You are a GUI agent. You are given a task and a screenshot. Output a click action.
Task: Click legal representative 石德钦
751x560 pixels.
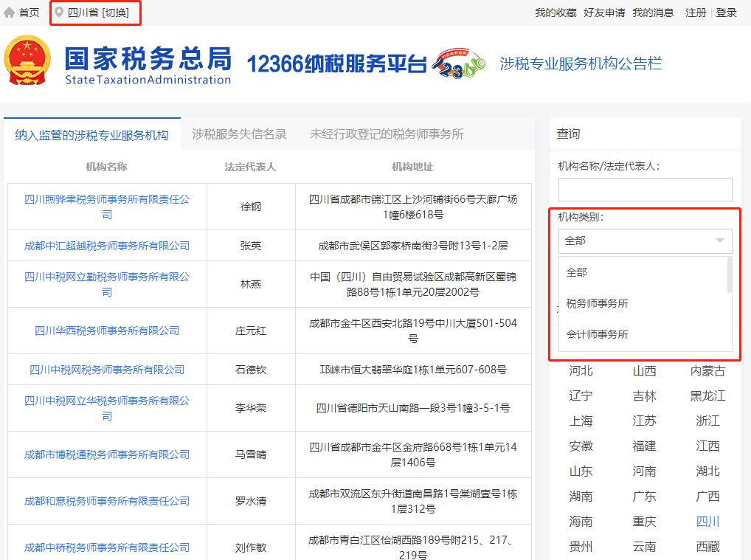(251, 370)
